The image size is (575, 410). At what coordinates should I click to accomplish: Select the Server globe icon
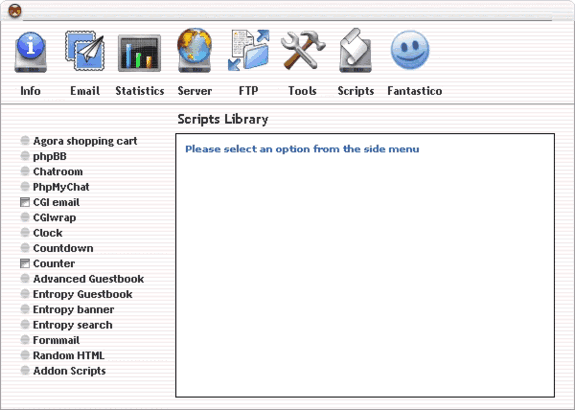(x=194, y=51)
